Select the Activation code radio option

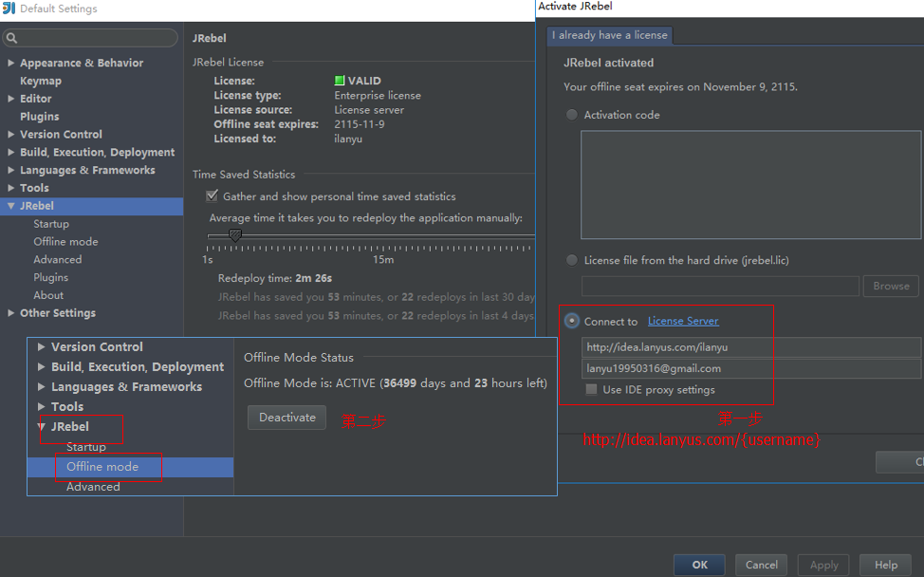coord(572,115)
